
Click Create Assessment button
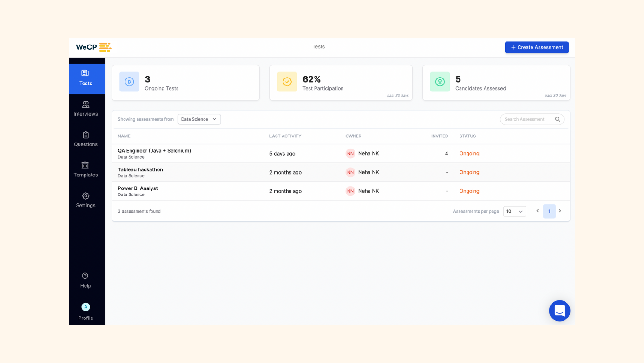[537, 47]
